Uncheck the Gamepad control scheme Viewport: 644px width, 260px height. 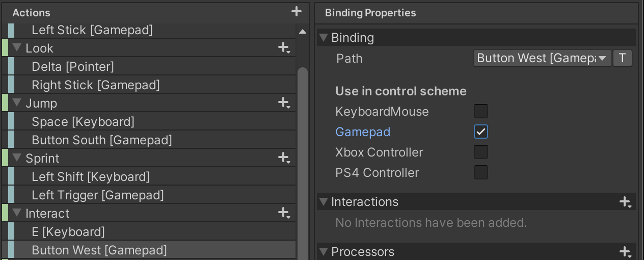(x=480, y=132)
